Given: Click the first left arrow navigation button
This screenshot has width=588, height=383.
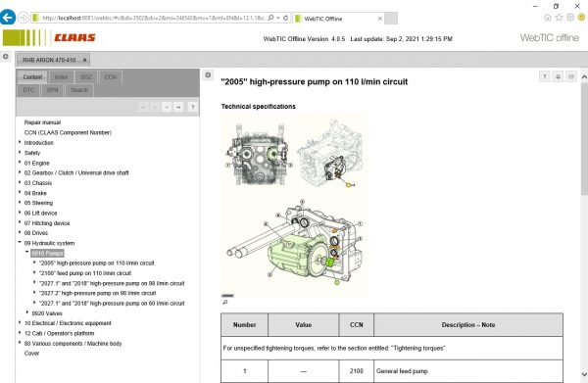Looking at the screenshot, I should tap(143, 107).
